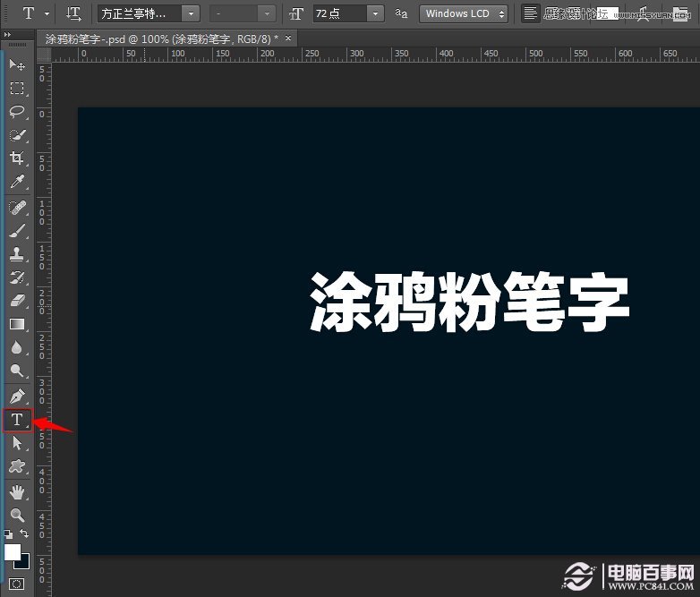700x597 pixels.
Task: Choose the Gradient tool
Action: tap(17, 324)
